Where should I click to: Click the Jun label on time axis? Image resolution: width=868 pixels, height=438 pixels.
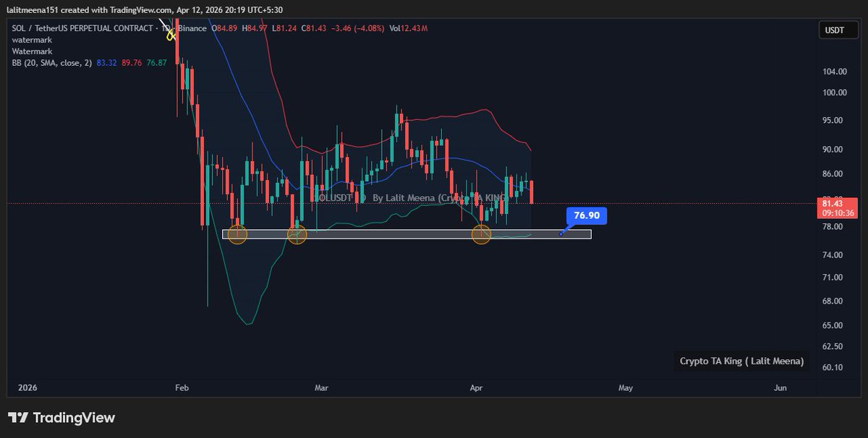click(780, 388)
